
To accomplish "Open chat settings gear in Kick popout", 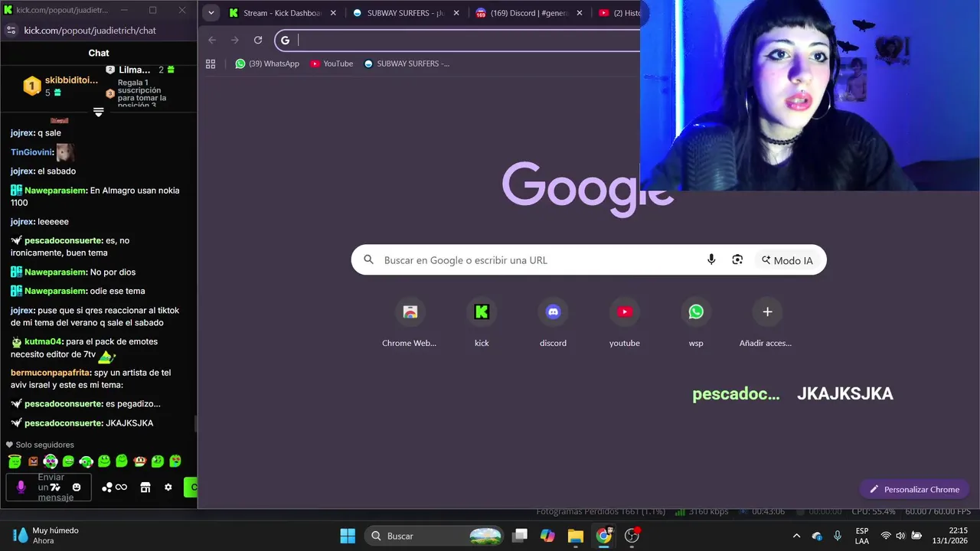I will [x=168, y=487].
